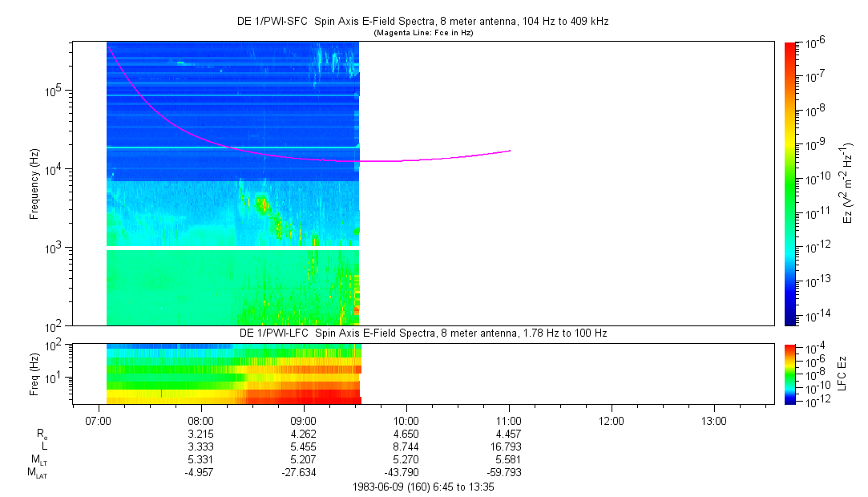The width and height of the screenshot is (868, 497).
Task: Click the 08:00 time tick label
Action: coord(200,421)
